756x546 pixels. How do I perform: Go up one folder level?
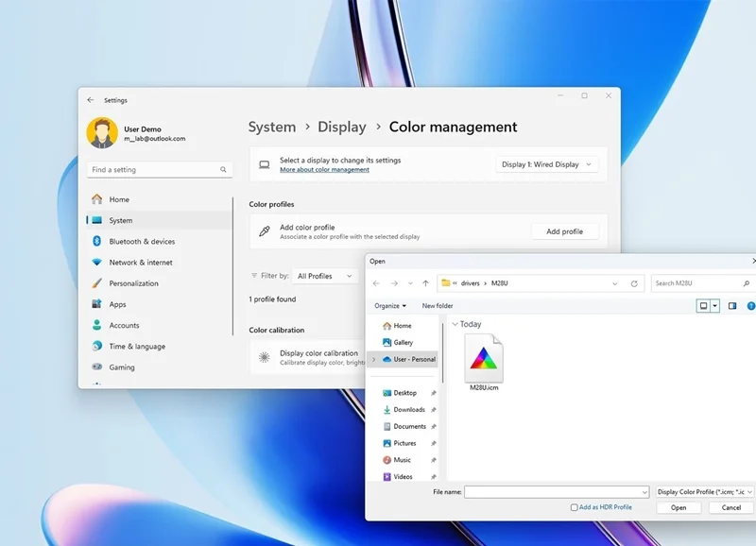click(x=426, y=283)
